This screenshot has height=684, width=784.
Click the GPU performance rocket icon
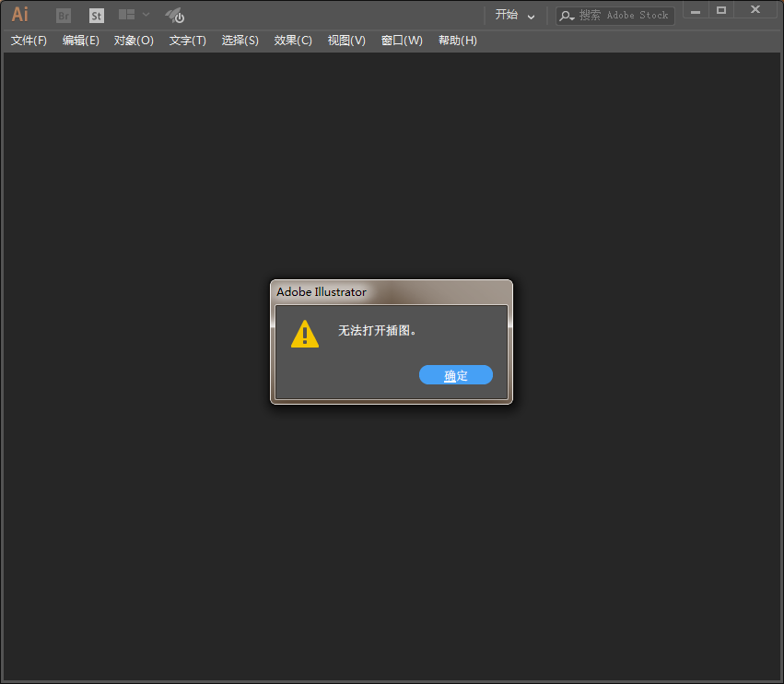click(175, 16)
